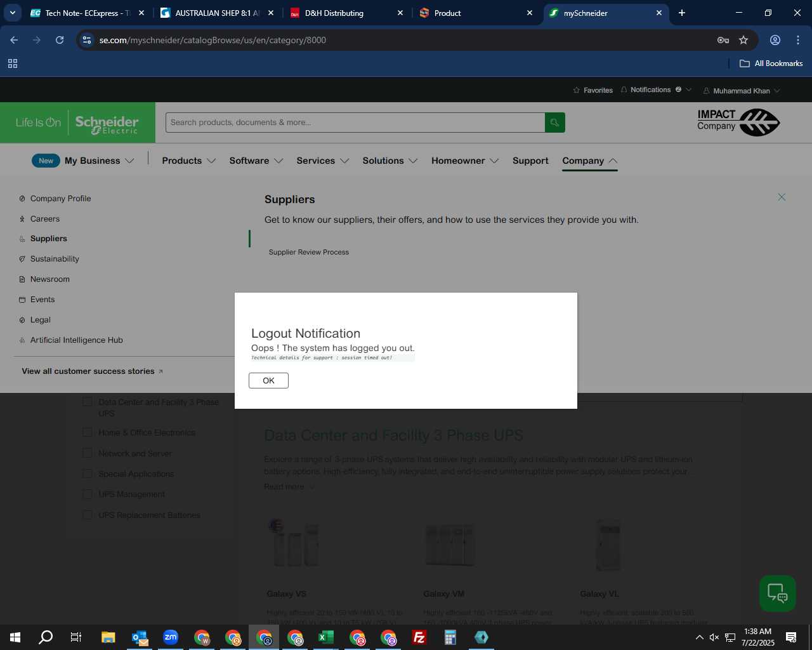This screenshot has width=812, height=650.
Task: Open File Explorer from taskbar
Action: (x=108, y=637)
